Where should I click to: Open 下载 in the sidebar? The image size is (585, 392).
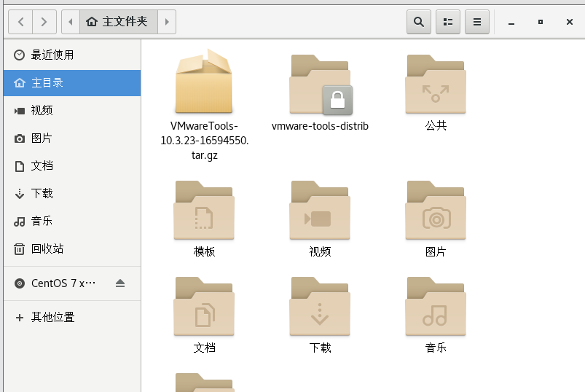(x=72, y=194)
